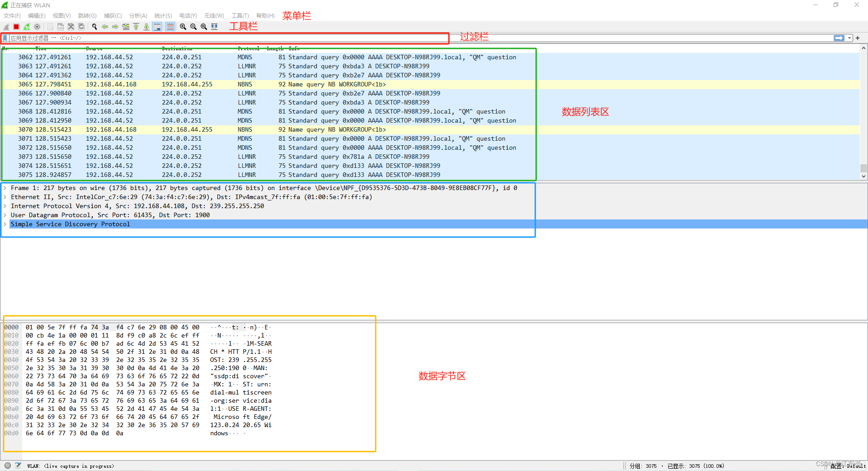Open the 统计(S) menu

click(x=163, y=15)
